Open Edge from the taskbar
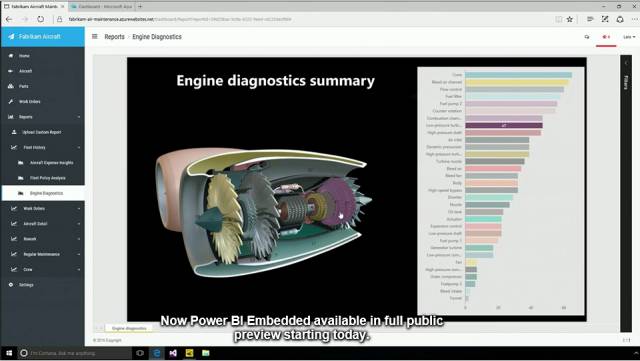Screen dimensions: 640x361 (157, 353)
